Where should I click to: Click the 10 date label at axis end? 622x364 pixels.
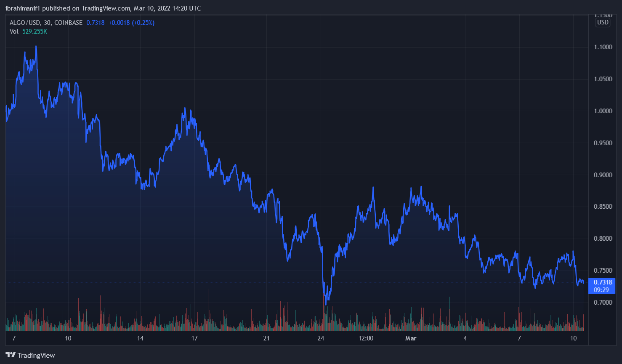click(573, 338)
